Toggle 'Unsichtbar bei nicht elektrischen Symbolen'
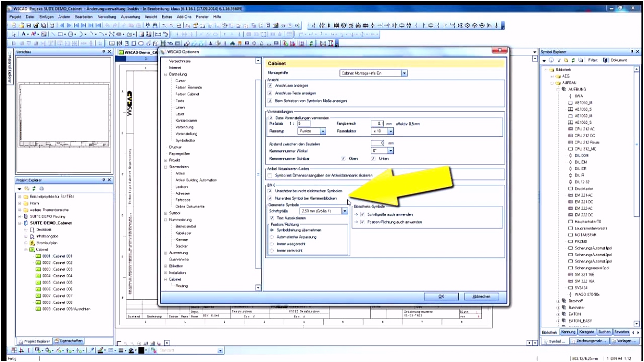 pyautogui.click(x=270, y=191)
